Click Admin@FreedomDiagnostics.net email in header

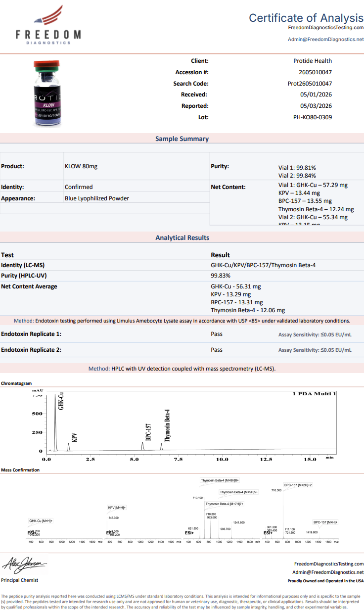point(325,39)
